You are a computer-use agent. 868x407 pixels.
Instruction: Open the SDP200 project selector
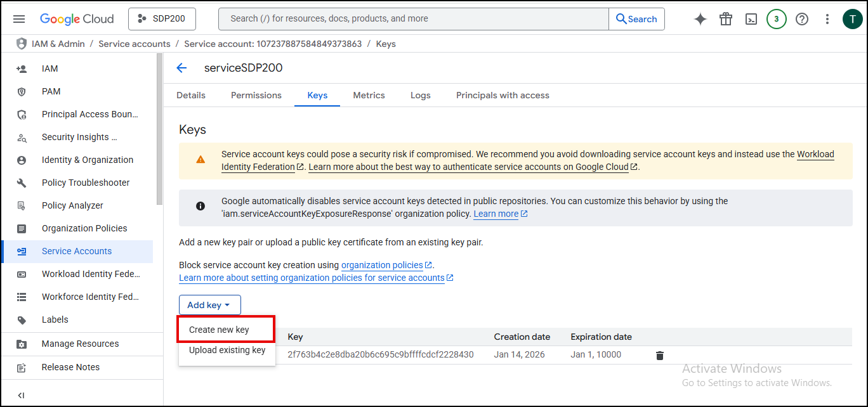(162, 19)
